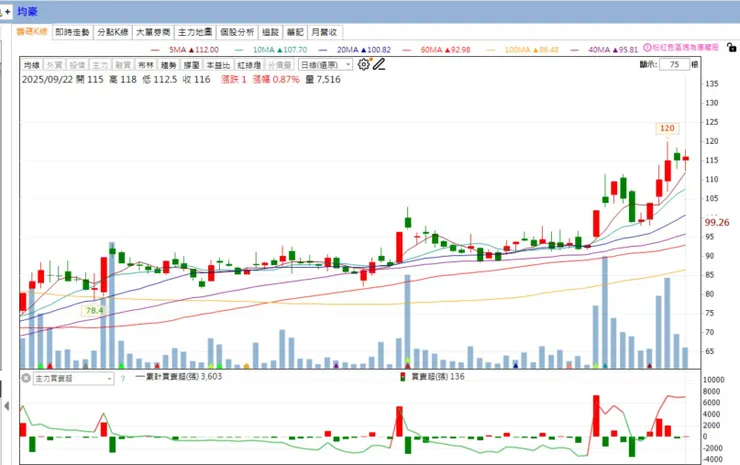The height and width of the screenshot is (465, 740).
Task: Open the 主力地圖 tab
Action: (195, 32)
